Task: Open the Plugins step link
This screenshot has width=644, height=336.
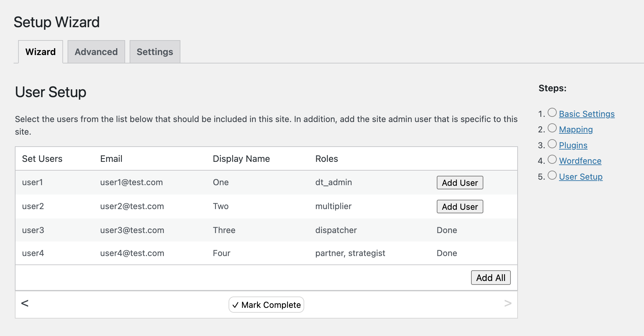Action: click(573, 145)
